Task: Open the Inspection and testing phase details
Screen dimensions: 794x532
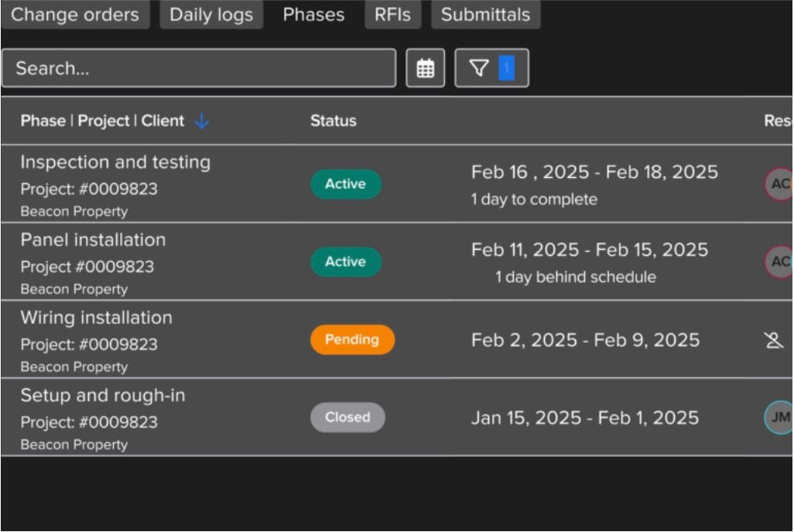Action: pyautogui.click(x=114, y=162)
